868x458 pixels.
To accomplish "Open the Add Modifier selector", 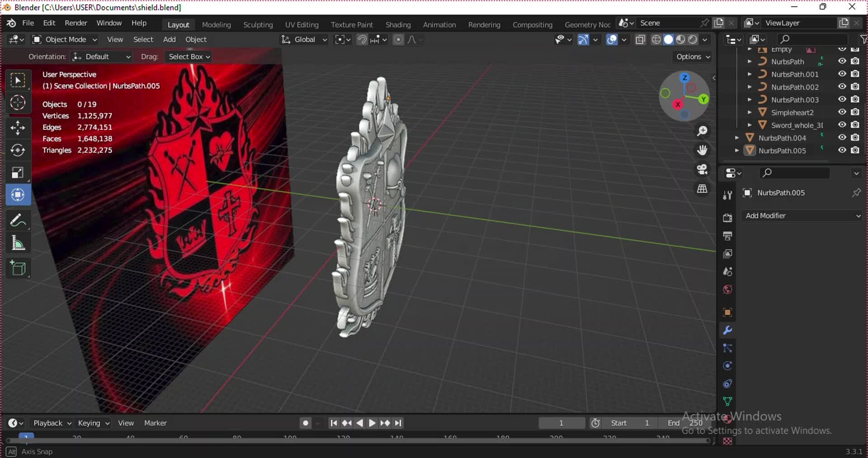I will [802, 216].
